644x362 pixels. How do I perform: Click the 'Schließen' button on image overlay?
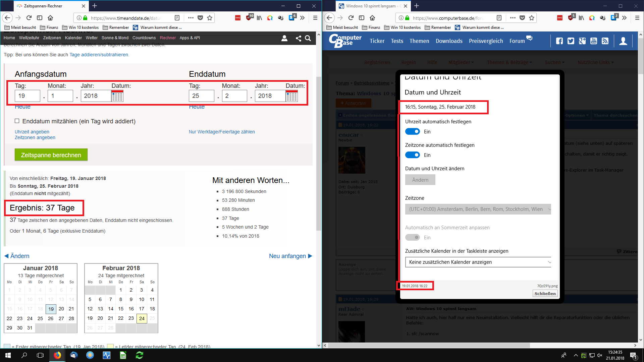point(545,294)
